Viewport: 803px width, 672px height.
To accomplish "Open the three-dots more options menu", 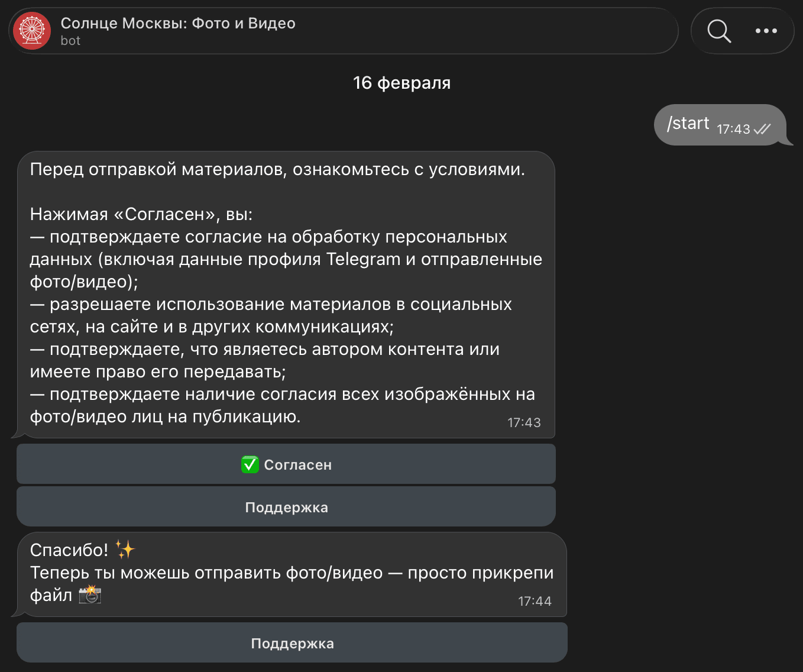I will (x=766, y=31).
